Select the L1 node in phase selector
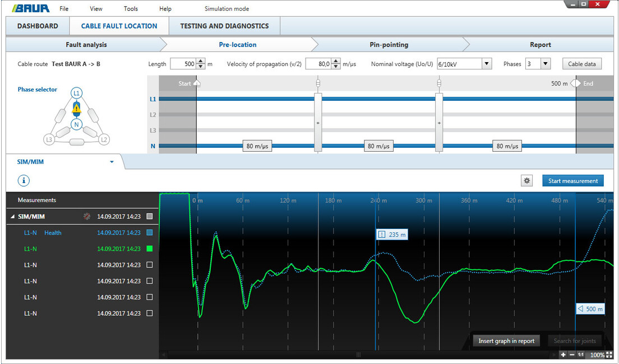The height and width of the screenshot is (364, 619). click(77, 92)
